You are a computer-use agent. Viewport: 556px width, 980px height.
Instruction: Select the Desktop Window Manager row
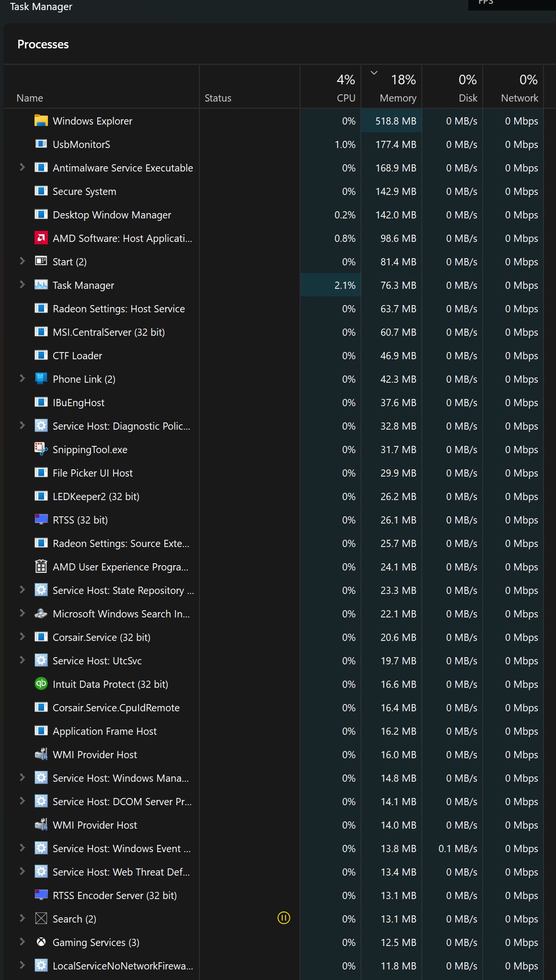(x=274, y=215)
